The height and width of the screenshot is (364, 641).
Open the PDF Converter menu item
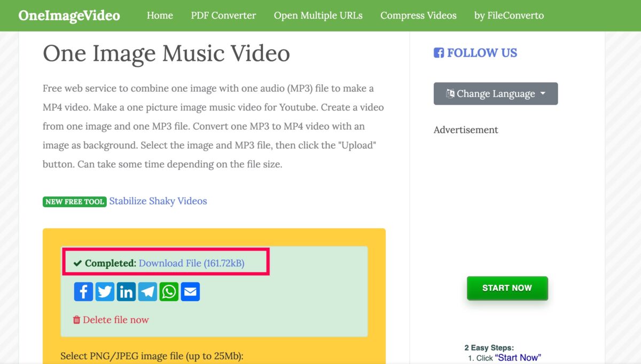223,15
